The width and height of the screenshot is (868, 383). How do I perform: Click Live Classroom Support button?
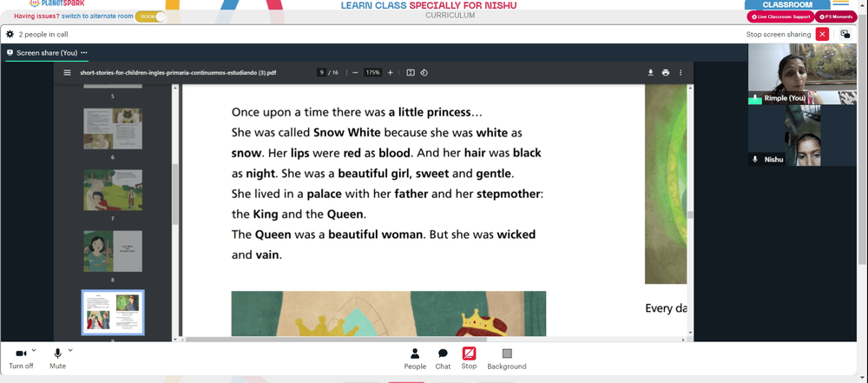pyautogui.click(x=780, y=17)
